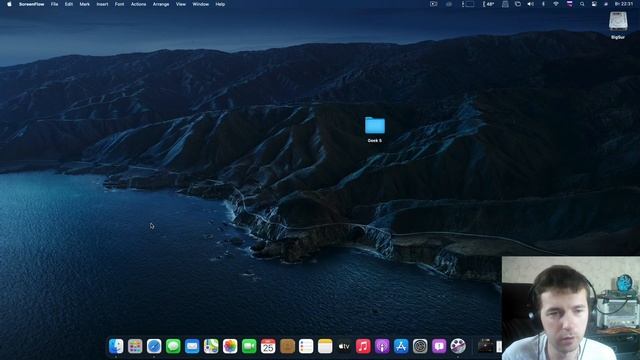Open Launchpad in the Dock
Image resolution: width=640 pixels, height=360 pixels.
click(x=135, y=346)
